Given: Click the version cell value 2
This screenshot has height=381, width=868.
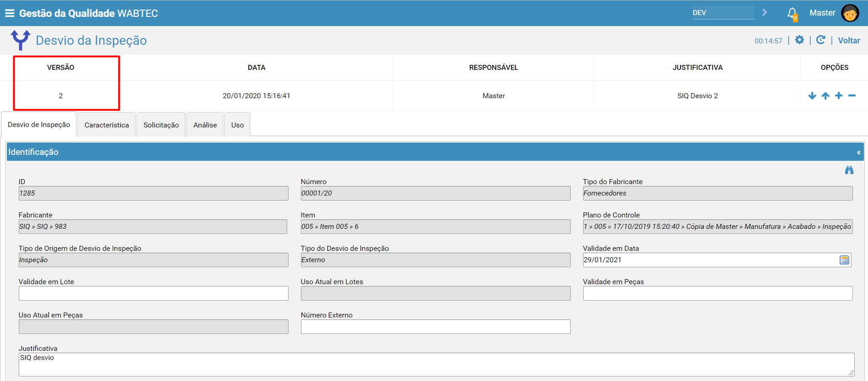Looking at the screenshot, I should 60,96.
